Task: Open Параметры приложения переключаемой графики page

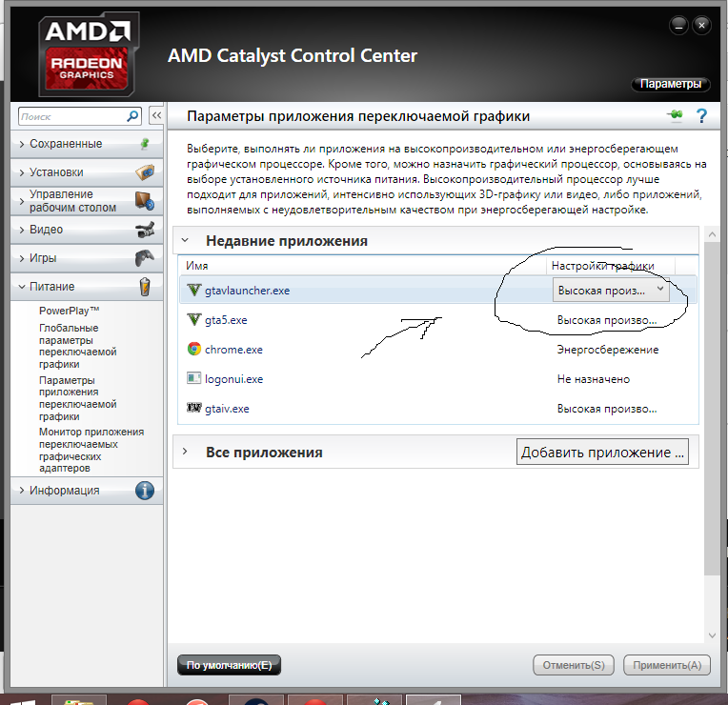Action: pyautogui.click(x=77, y=398)
